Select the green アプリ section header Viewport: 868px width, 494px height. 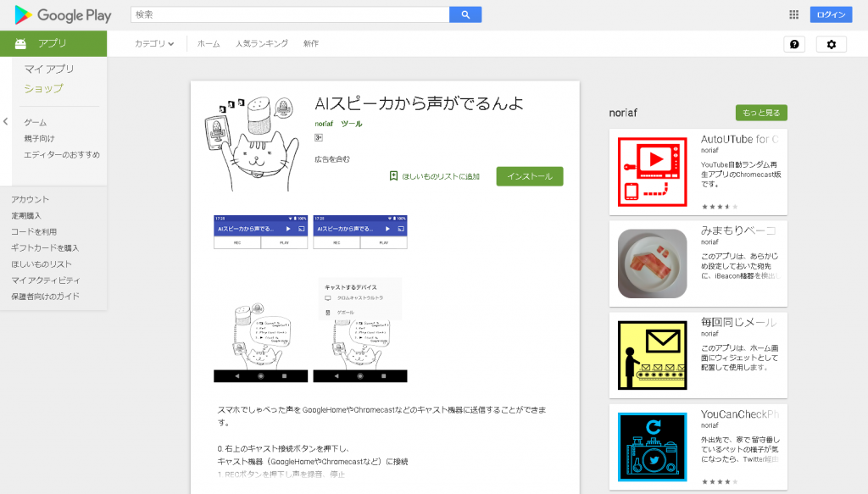pos(53,44)
